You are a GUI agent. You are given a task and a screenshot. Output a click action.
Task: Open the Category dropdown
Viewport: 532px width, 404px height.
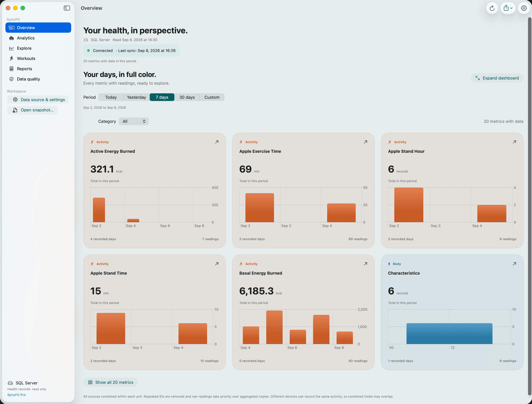(134, 121)
